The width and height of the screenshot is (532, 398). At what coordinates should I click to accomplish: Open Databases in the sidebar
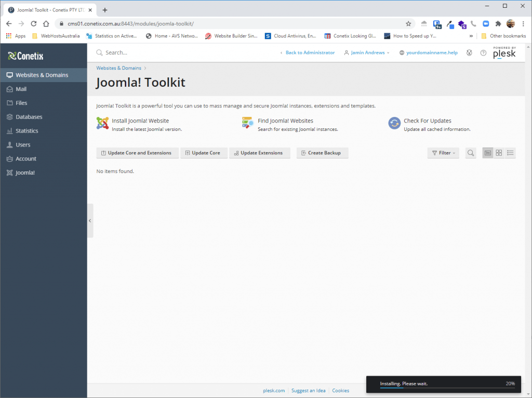click(29, 117)
